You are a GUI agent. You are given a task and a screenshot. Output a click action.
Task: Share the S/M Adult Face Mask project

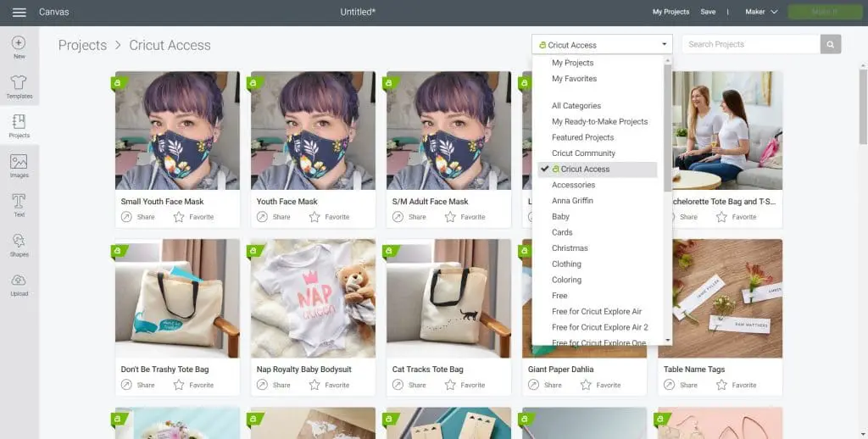point(409,217)
